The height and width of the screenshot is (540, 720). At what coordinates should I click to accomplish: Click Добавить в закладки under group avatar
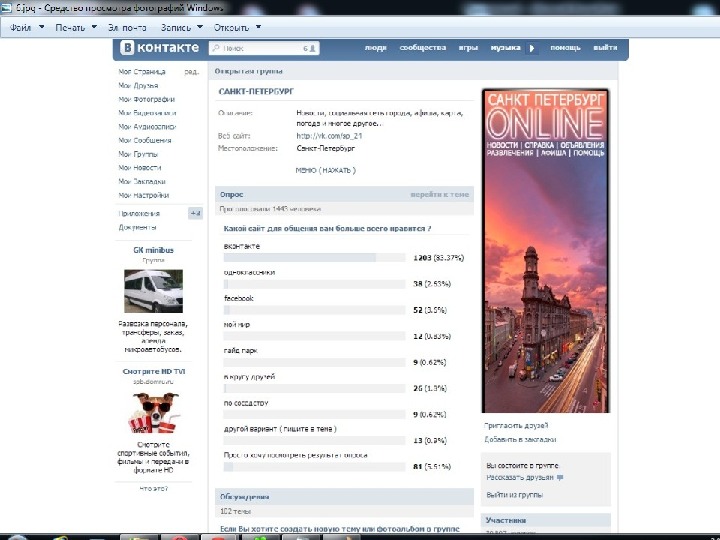point(520,439)
